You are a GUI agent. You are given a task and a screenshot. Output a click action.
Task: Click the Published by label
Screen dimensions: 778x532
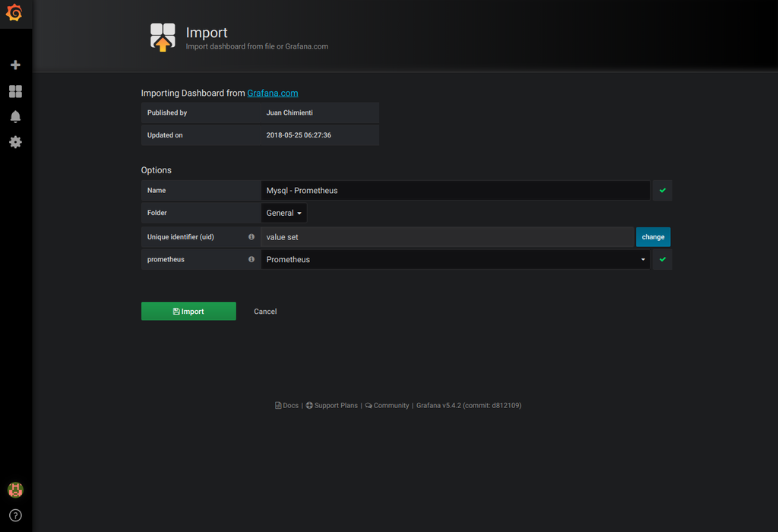167,112
